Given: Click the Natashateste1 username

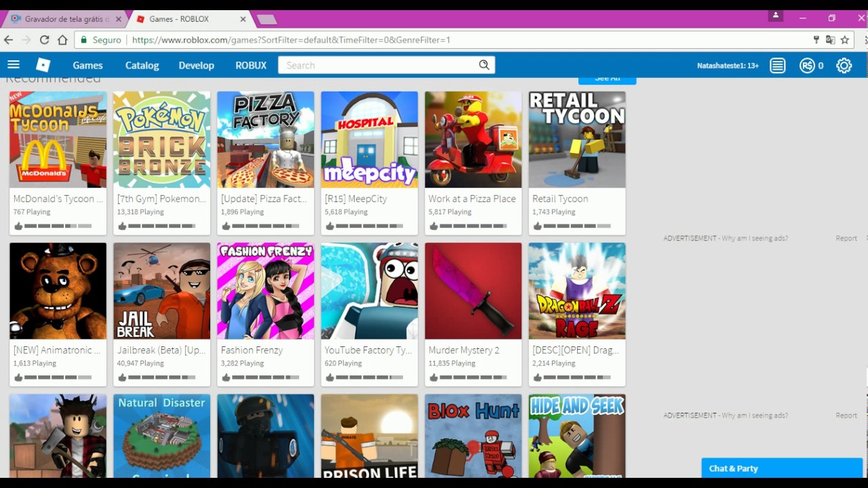Looking at the screenshot, I should pos(728,66).
